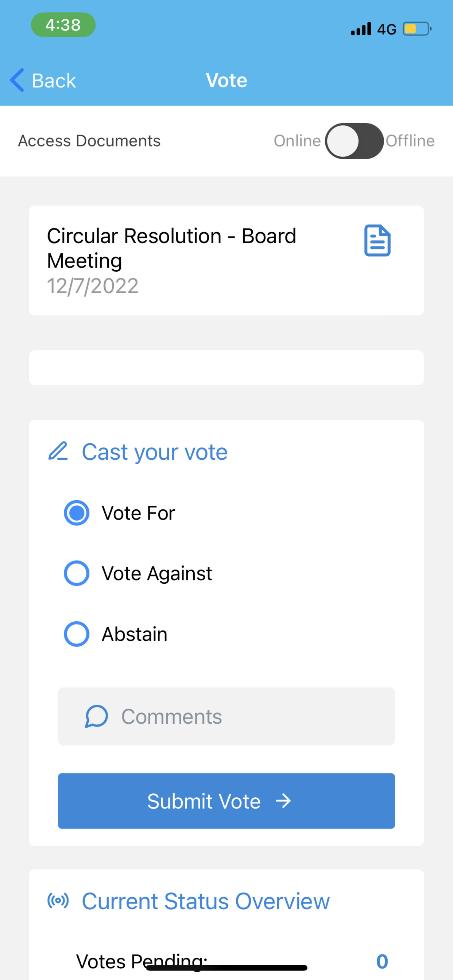This screenshot has width=453, height=980.
Task: Tap the Access Documents label
Action: [x=89, y=141]
